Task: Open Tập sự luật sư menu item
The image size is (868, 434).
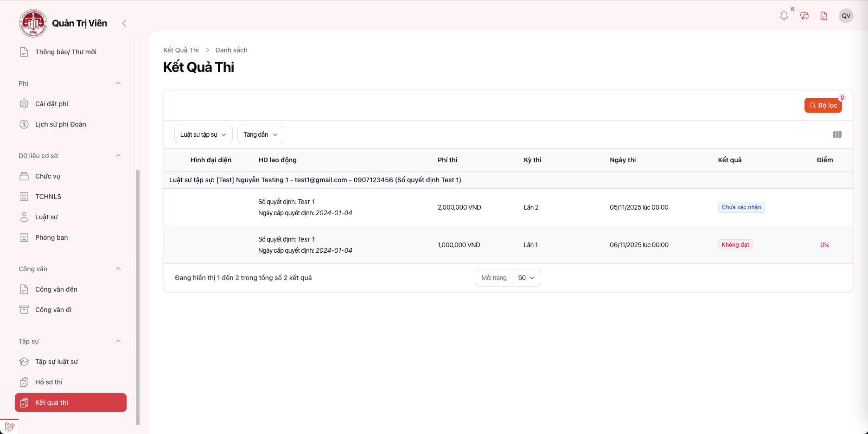Action: click(57, 362)
